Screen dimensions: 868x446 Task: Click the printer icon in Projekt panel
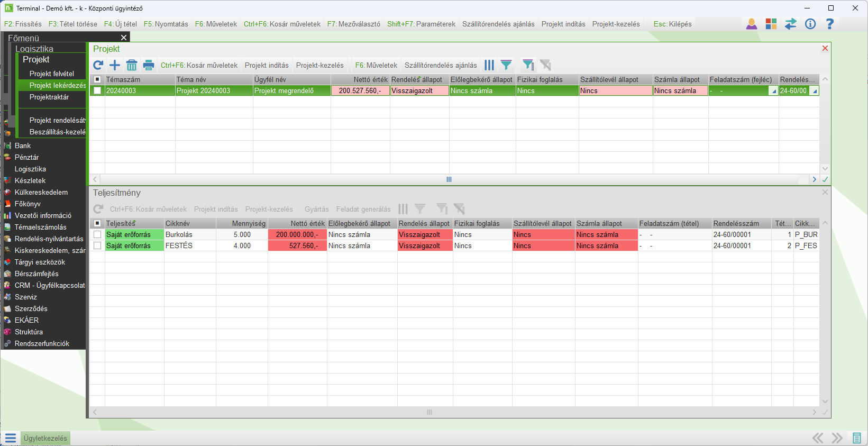pos(149,65)
